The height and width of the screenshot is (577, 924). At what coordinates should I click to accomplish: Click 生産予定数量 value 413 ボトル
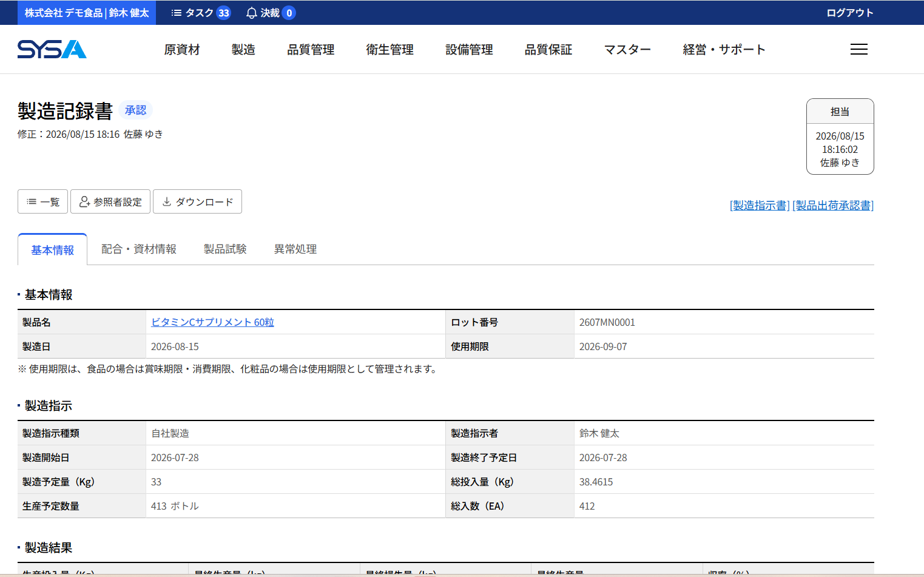[x=175, y=506]
